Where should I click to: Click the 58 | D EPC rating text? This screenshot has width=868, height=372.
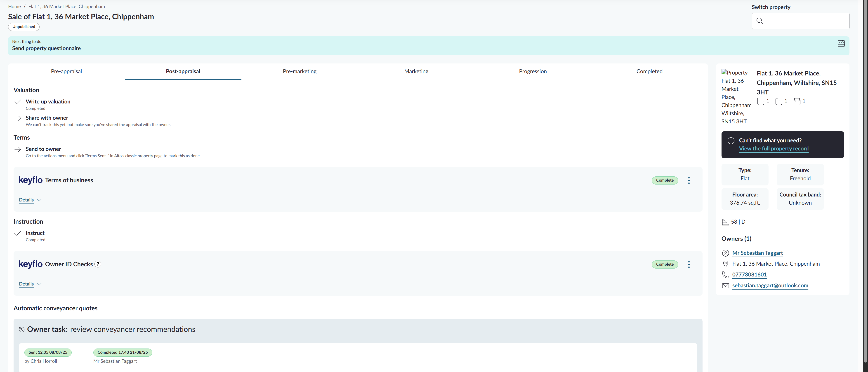click(738, 222)
